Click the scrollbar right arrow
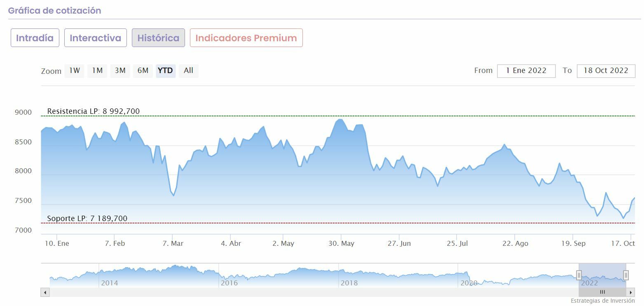Screen dimensions: 644x306 [631, 292]
